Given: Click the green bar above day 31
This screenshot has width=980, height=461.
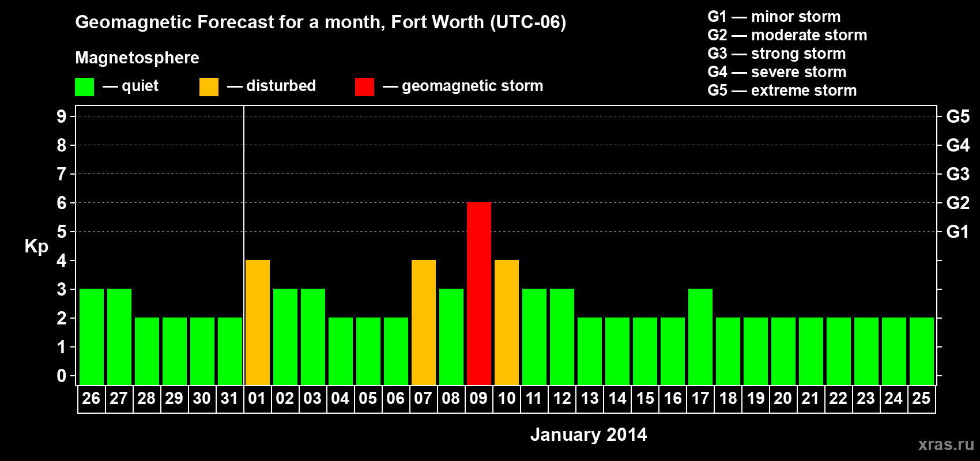Looking at the screenshot, I should click(x=229, y=351).
